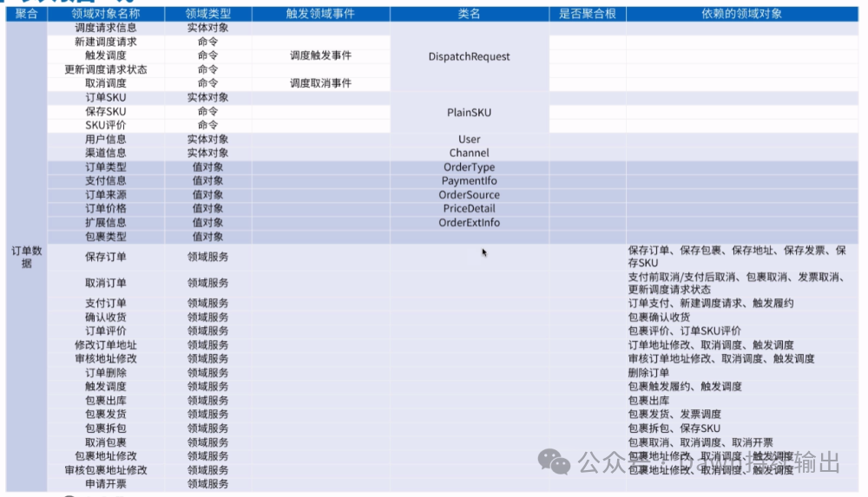The width and height of the screenshot is (868, 497).
Task: Click the 触发领域事件 column header
Action: 320,14
